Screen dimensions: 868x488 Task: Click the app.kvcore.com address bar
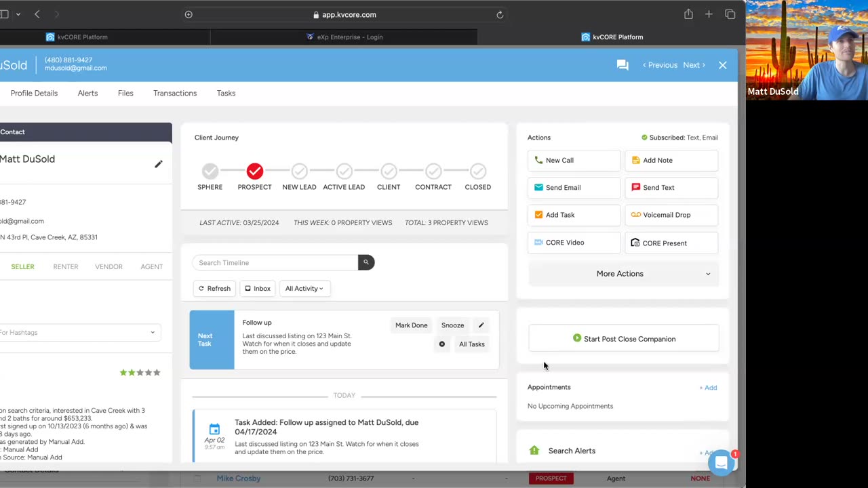(x=344, y=14)
